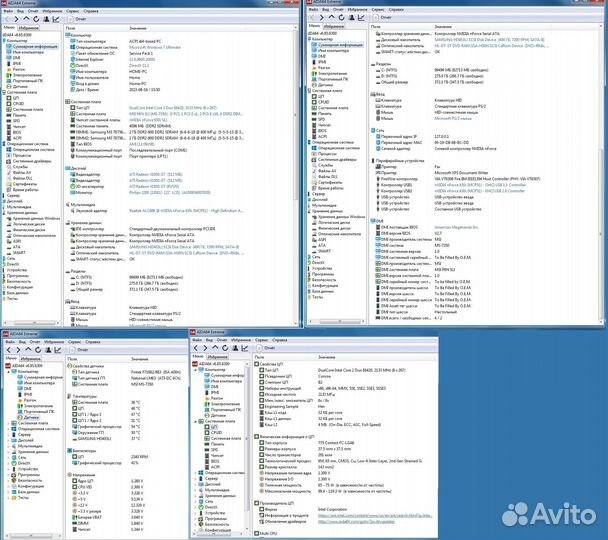Image resolution: width=608 pixels, height=540 pixels.
Task: Click Back arrow in sensors window toolbar
Action: pyautogui.click(x=9, y=350)
